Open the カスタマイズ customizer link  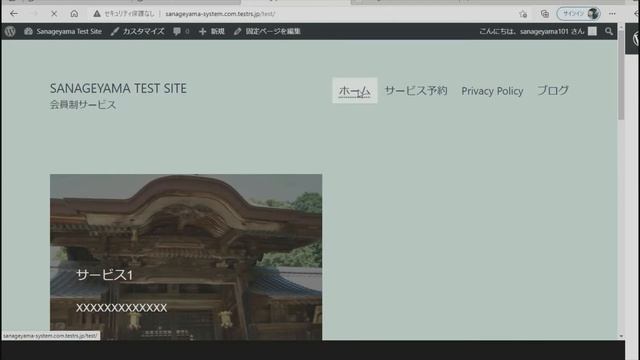tap(138, 31)
